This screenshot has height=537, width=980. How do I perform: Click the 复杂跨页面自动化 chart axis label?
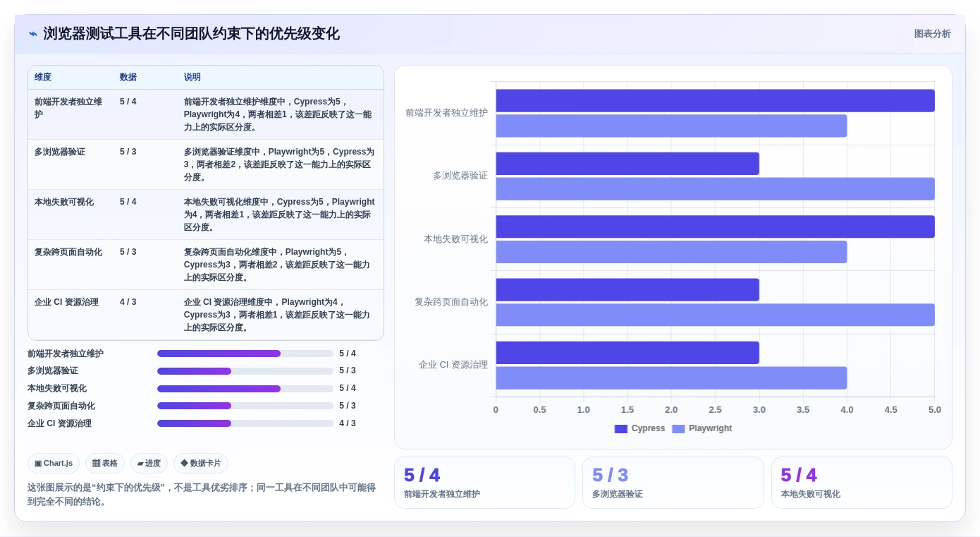tap(451, 302)
